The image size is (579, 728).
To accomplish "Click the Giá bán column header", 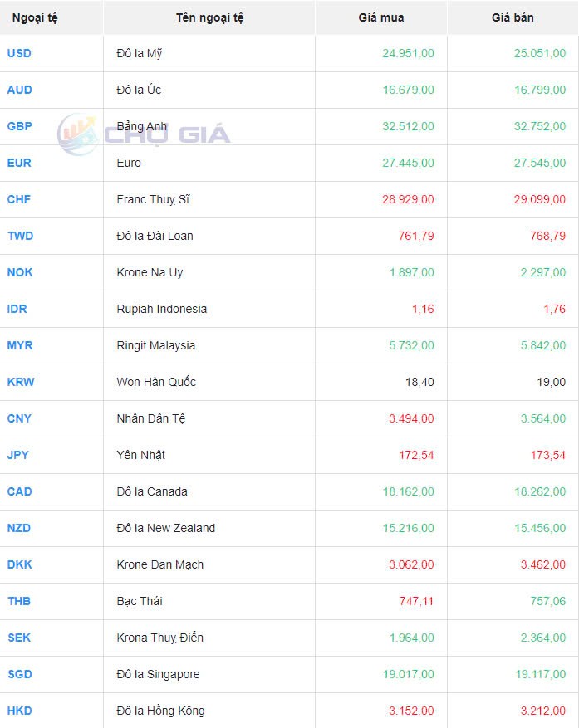I will tap(513, 17).
